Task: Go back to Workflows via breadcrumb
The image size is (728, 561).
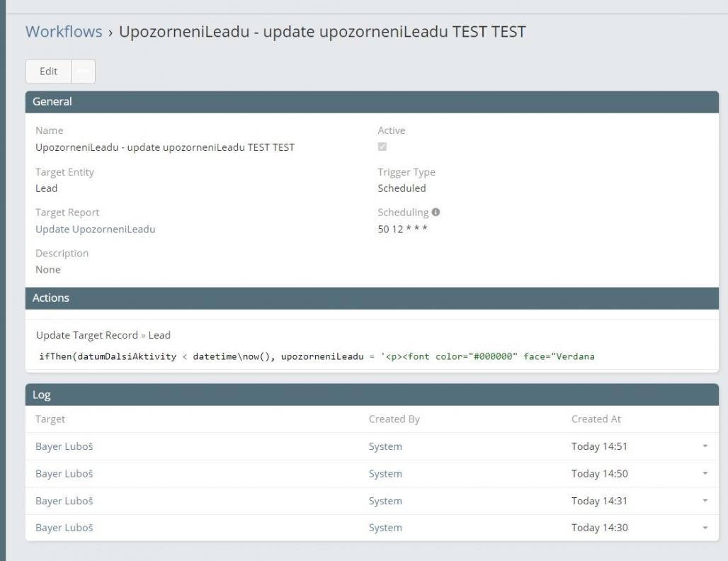Action: tap(64, 32)
